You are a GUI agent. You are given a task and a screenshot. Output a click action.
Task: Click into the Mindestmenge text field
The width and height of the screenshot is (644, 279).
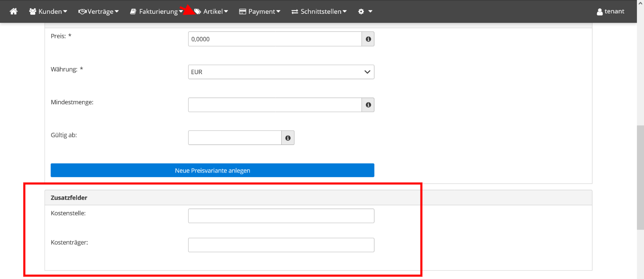click(275, 105)
